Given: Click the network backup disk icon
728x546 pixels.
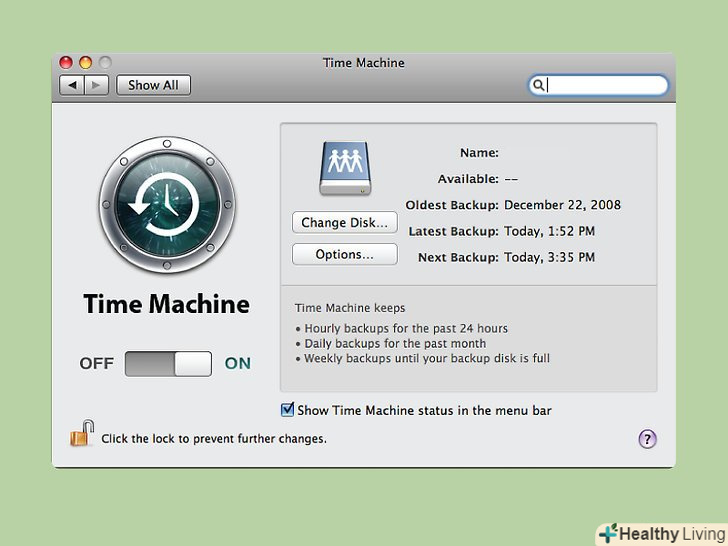Looking at the screenshot, I should pyautogui.click(x=345, y=168).
